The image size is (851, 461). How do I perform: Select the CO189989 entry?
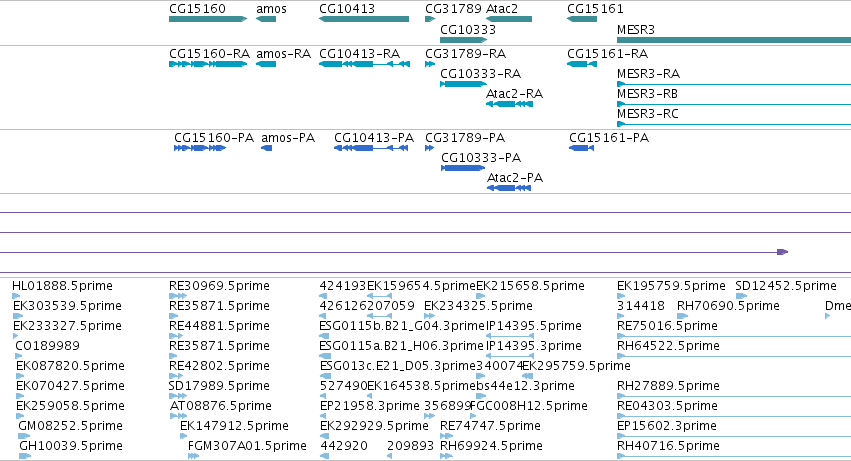pos(47,346)
